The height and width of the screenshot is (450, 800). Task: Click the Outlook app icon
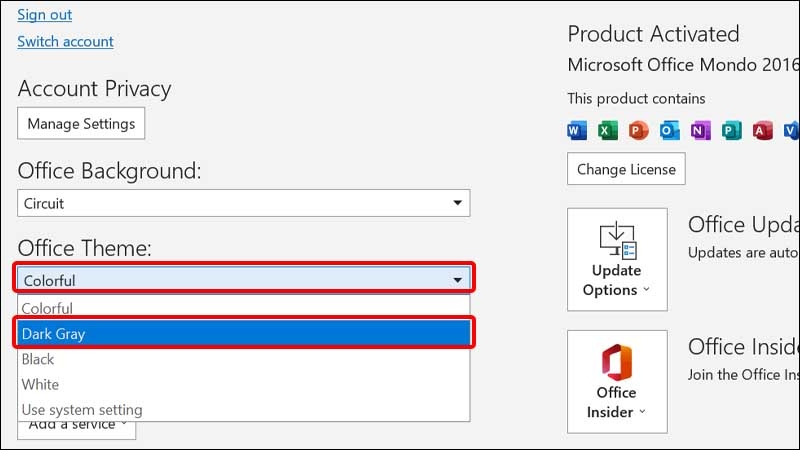tap(669, 131)
